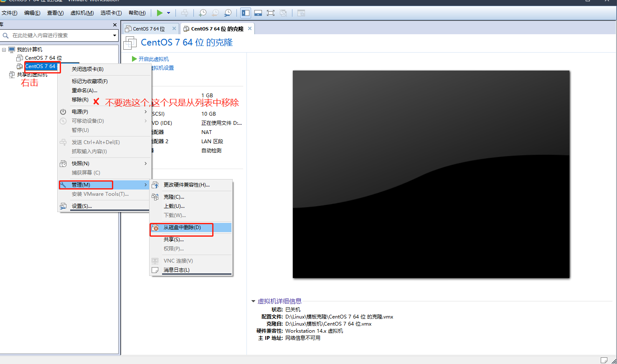Enter full screen mode via toolbar icon

[x=271, y=13]
